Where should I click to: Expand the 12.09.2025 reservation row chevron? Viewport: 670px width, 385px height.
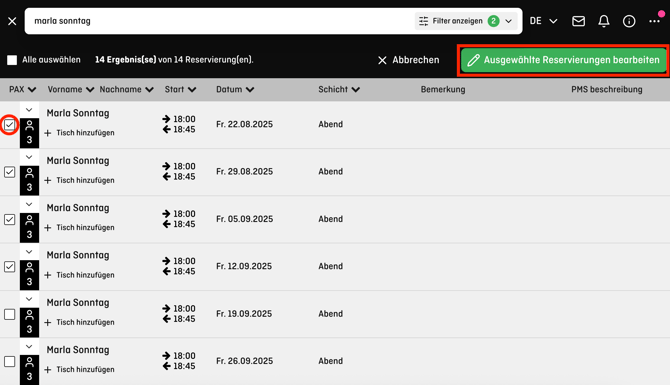click(x=29, y=252)
